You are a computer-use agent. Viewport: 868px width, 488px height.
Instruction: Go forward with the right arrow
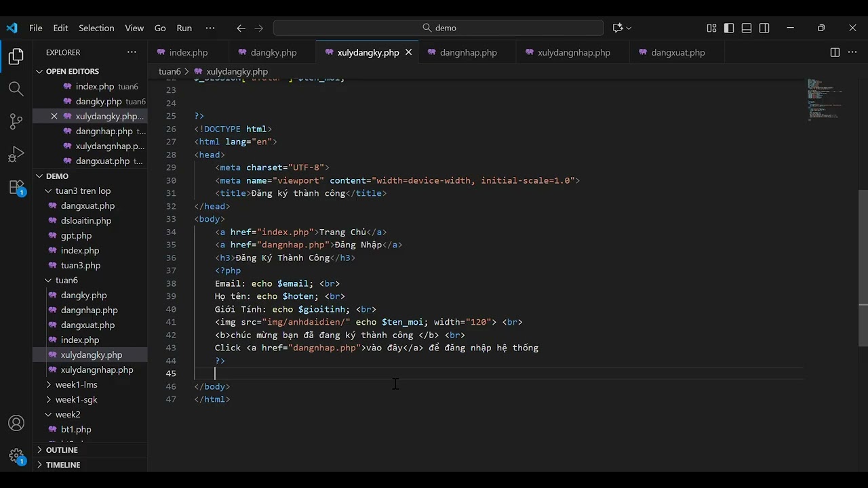tap(258, 28)
